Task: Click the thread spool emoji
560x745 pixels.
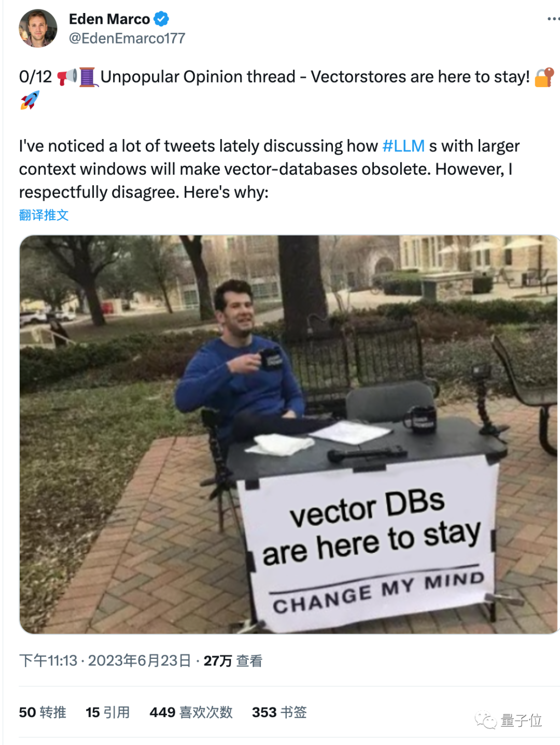Action: click(x=88, y=77)
